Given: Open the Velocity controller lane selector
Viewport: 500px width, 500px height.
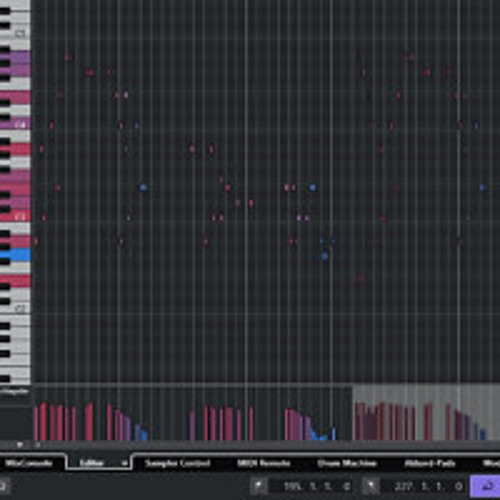Looking at the screenshot, I should tap(15, 392).
